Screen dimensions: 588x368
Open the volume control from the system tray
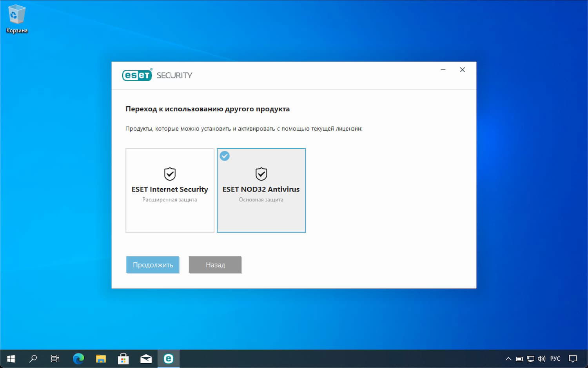coord(541,358)
